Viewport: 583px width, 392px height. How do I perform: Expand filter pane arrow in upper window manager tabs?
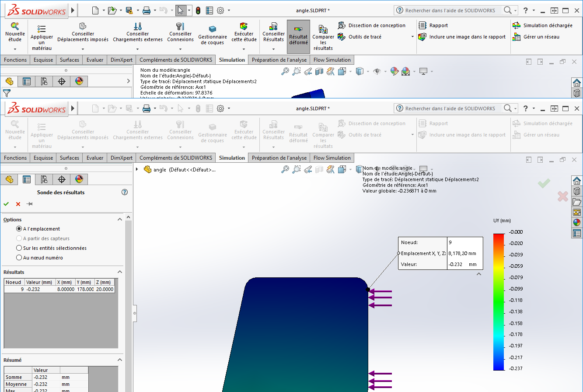[128, 81]
